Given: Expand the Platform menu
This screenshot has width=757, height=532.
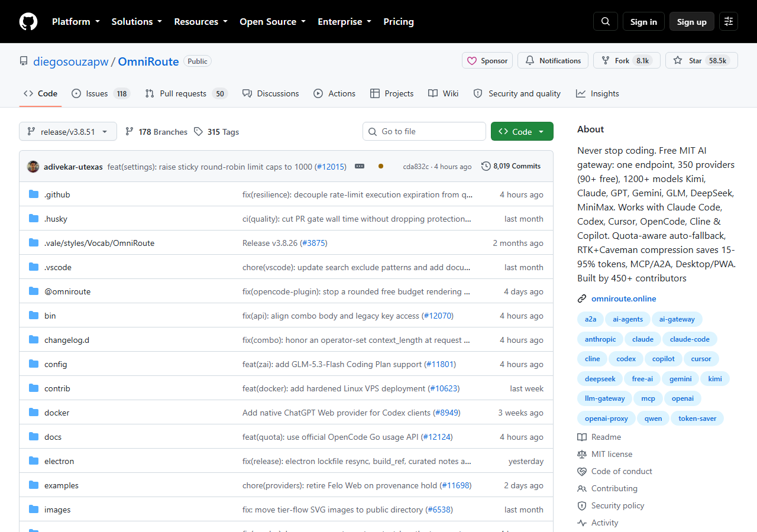Looking at the screenshot, I should 75,22.
